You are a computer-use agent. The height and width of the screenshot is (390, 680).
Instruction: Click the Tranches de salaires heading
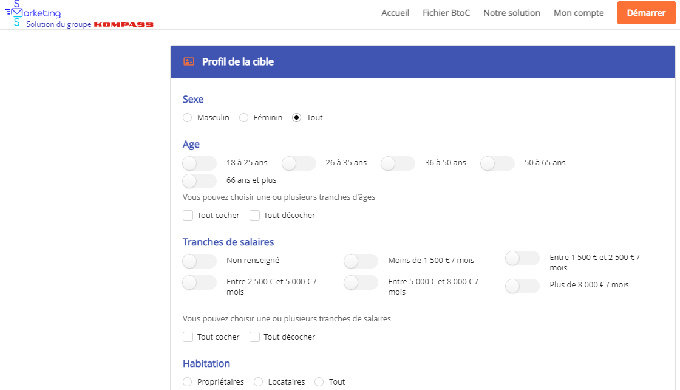(x=228, y=242)
